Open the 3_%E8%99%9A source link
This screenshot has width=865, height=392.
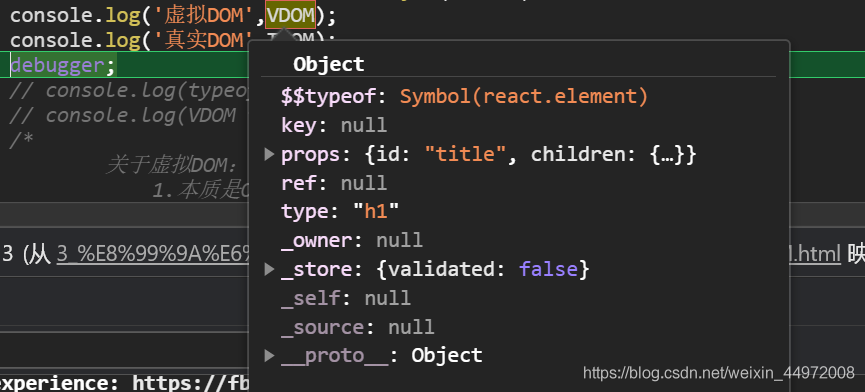153,255
